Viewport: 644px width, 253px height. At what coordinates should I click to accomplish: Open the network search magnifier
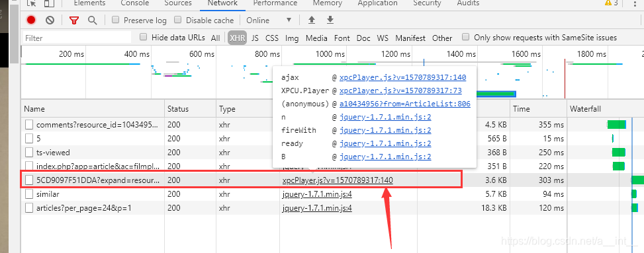93,20
